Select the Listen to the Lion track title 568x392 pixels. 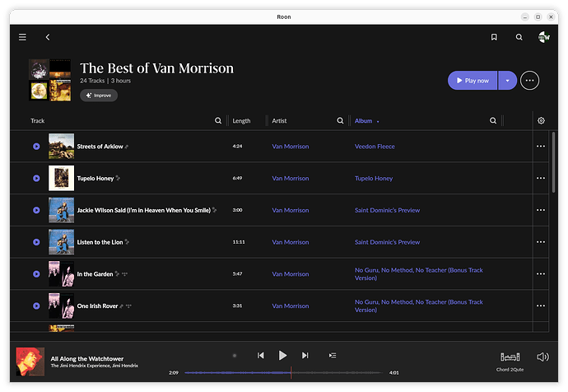pyautogui.click(x=100, y=242)
